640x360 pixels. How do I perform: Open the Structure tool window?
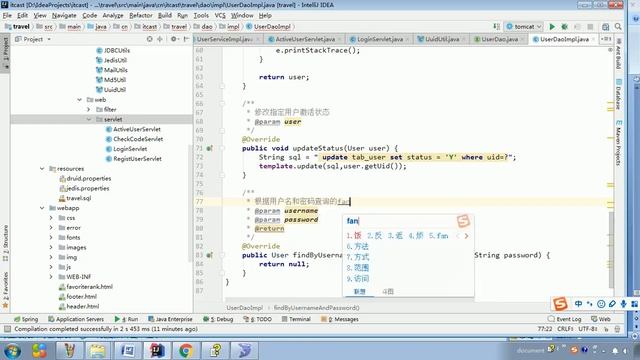[x=5, y=243]
